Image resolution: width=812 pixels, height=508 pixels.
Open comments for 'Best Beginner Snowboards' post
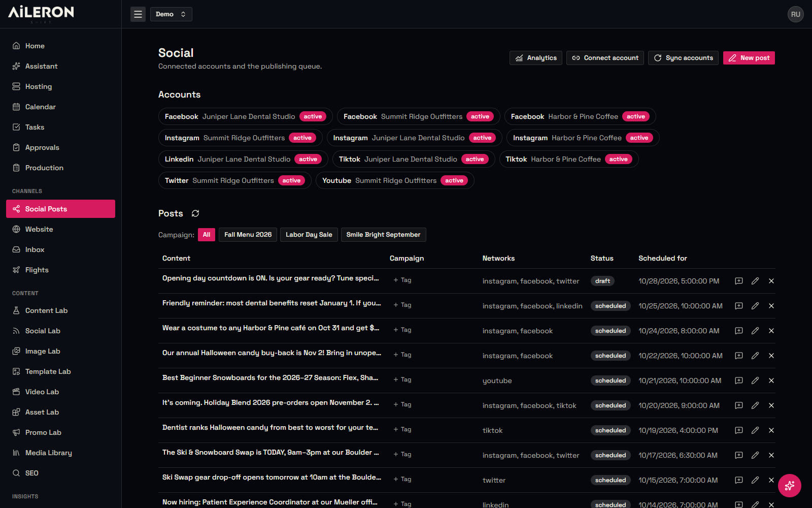pyautogui.click(x=739, y=380)
